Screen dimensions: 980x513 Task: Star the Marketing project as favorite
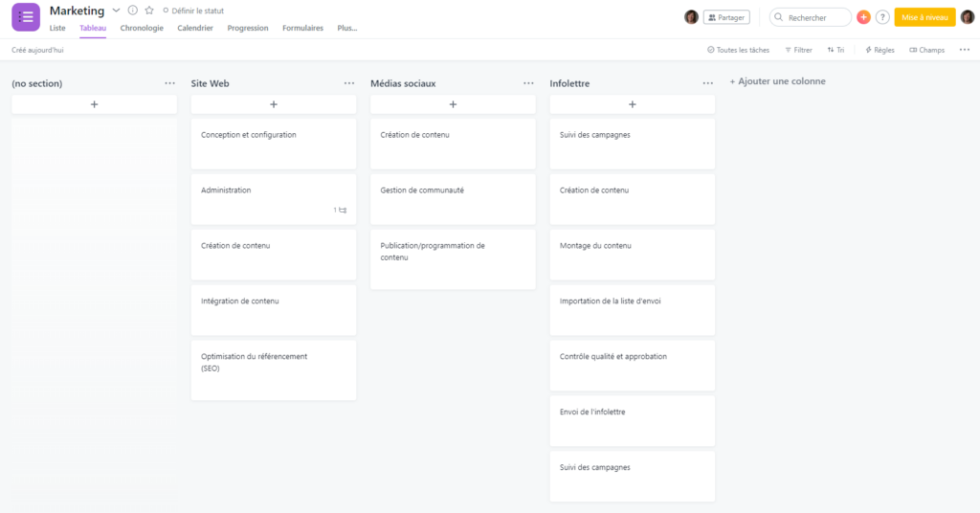pyautogui.click(x=149, y=11)
